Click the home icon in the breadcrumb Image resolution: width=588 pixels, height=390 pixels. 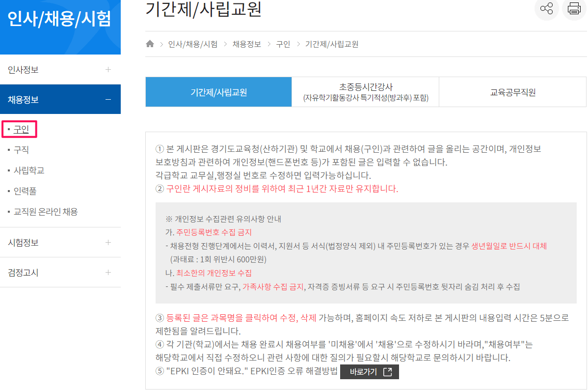click(150, 44)
